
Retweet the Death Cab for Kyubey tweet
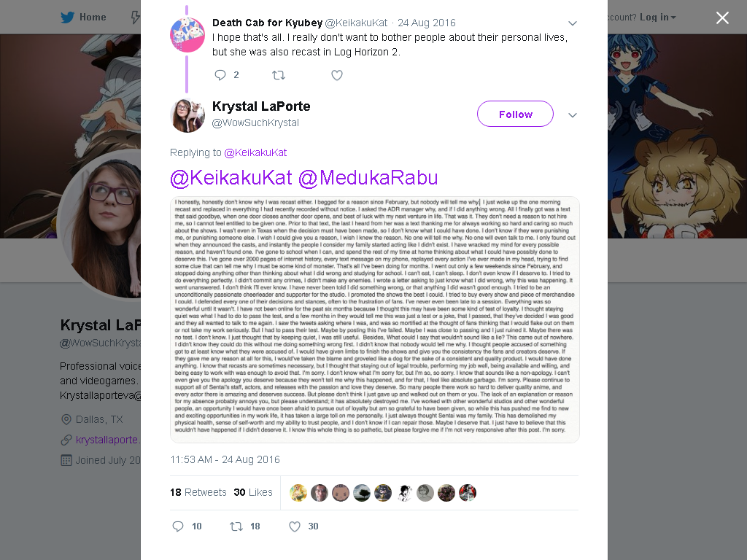pos(279,75)
